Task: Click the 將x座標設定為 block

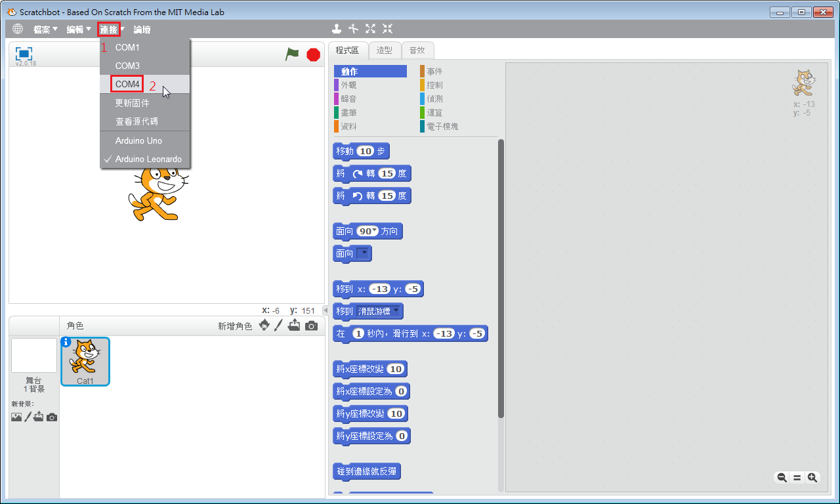Action: (x=371, y=391)
